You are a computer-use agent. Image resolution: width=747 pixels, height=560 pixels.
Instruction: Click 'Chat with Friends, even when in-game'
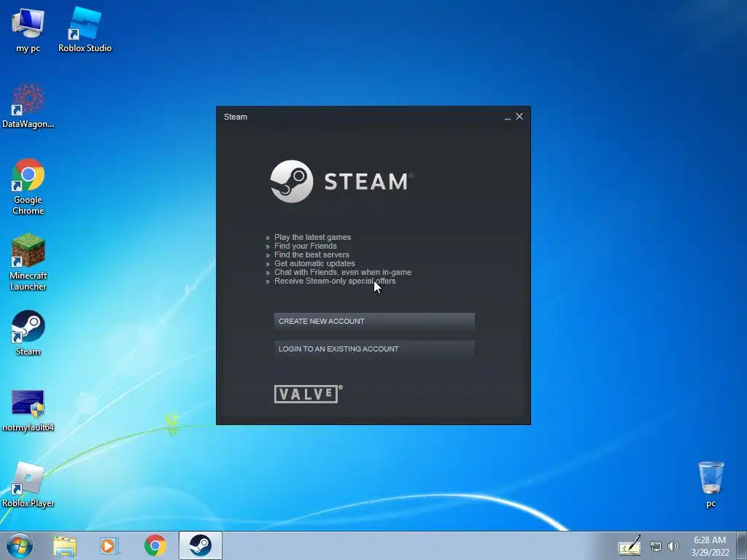[x=343, y=273]
